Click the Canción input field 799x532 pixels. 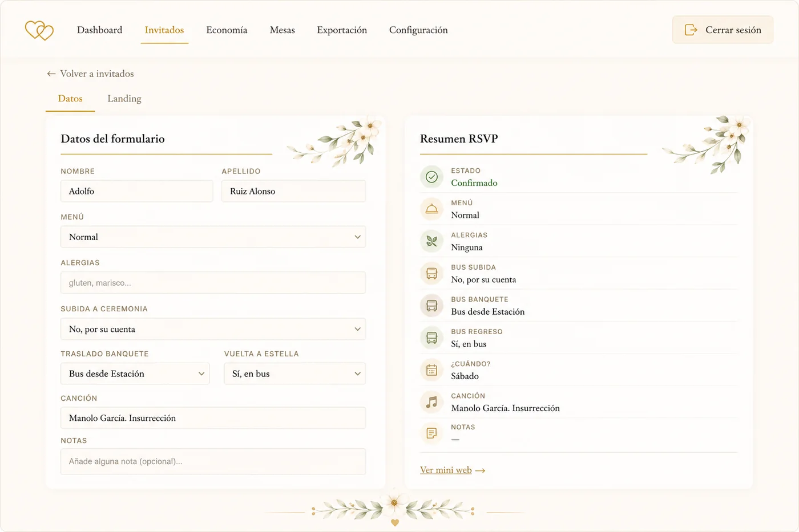coord(213,418)
